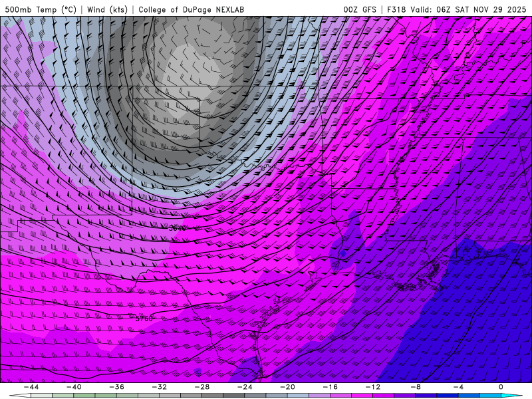Click the '0' color scale label
Screen dimensions: 532x399
coord(501,387)
